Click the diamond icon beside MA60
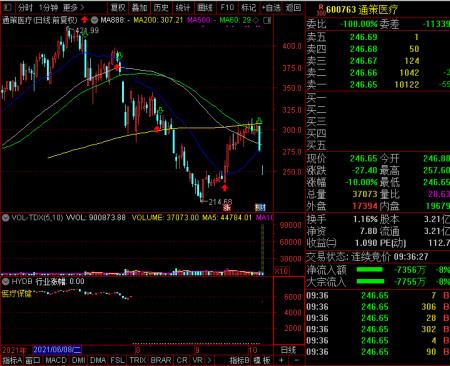The height and width of the screenshot is (366, 450). [x=256, y=20]
